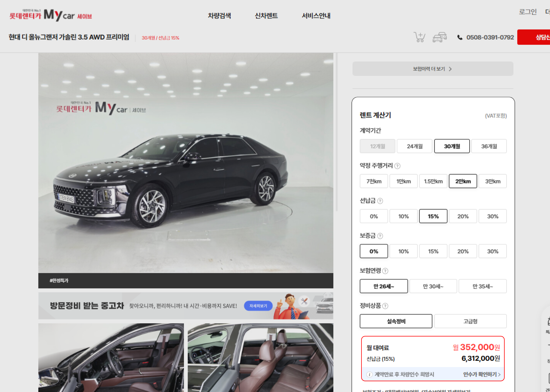The height and width of the screenshot is (392, 550).
Task: Open 차량검색 menu
Action: pyautogui.click(x=219, y=16)
